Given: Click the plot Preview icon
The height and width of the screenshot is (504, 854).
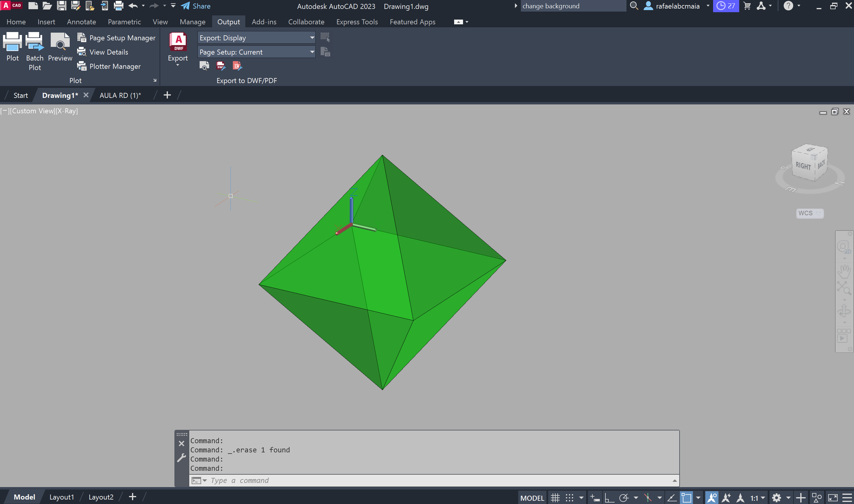Looking at the screenshot, I should click(x=60, y=42).
